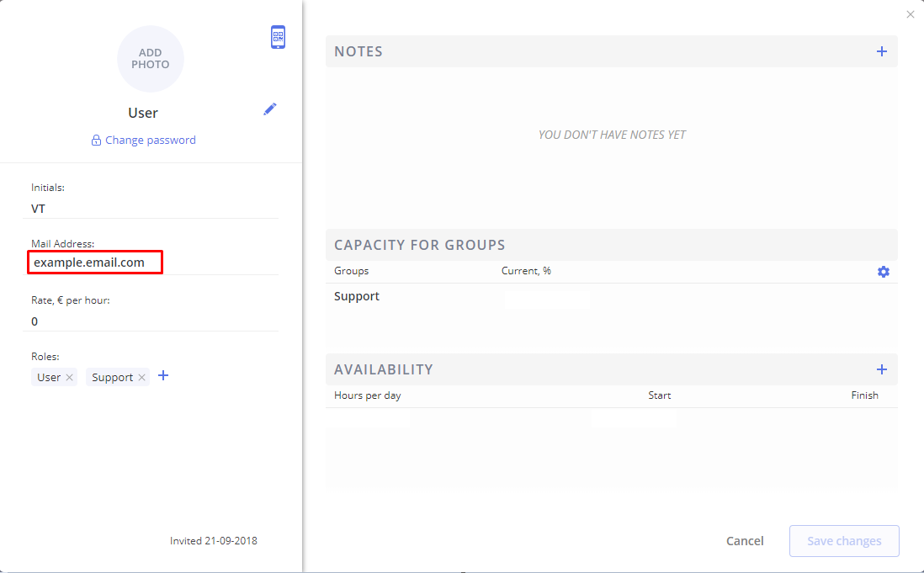
Task: Click the Groups column header
Action: pos(351,271)
